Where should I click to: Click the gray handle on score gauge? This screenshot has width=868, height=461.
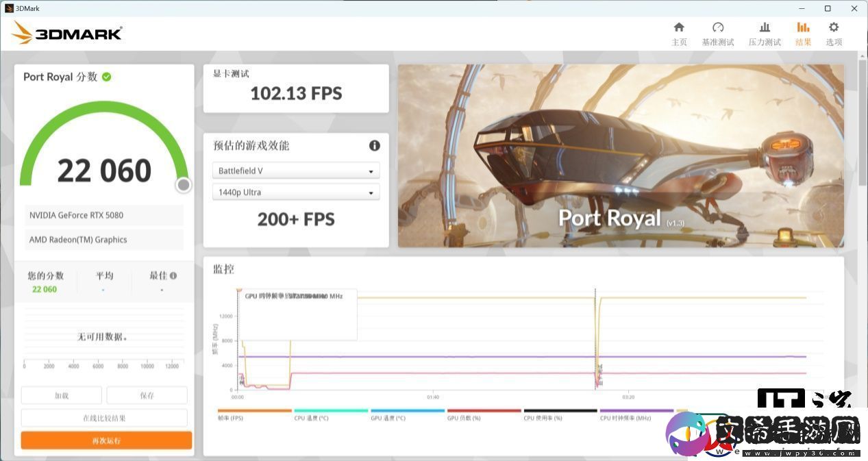[183, 185]
